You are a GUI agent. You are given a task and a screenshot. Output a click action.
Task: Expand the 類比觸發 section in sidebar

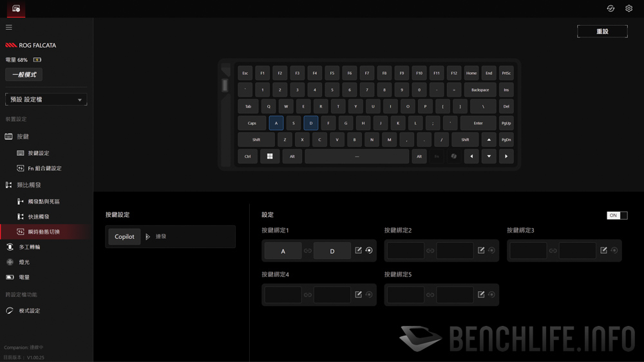coord(29,185)
